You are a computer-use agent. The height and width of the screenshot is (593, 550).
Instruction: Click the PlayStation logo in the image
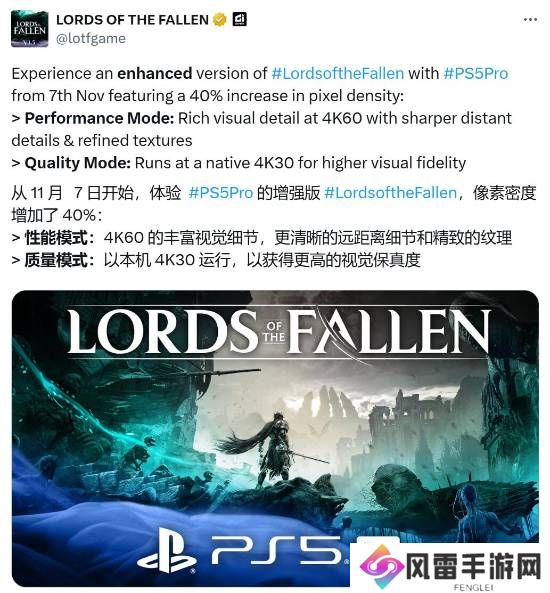click(167, 550)
